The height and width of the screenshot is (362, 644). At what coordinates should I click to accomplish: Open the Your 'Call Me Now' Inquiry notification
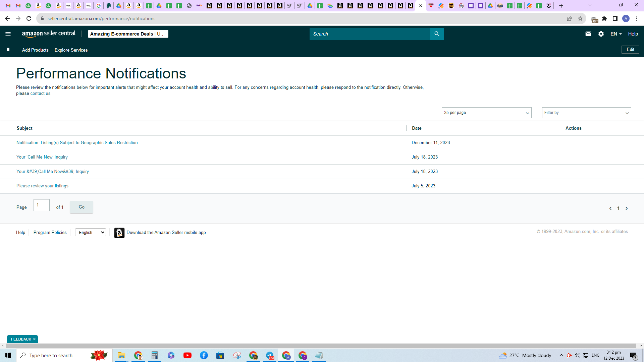42,157
